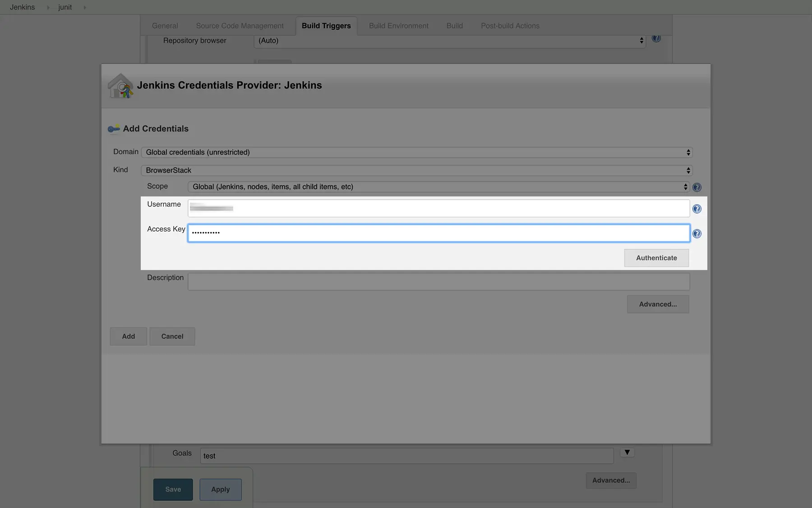Click help icon next to Username field
The width and height of the screenshot is (812, 508).
pyautogui.click(x=697, y=209)
